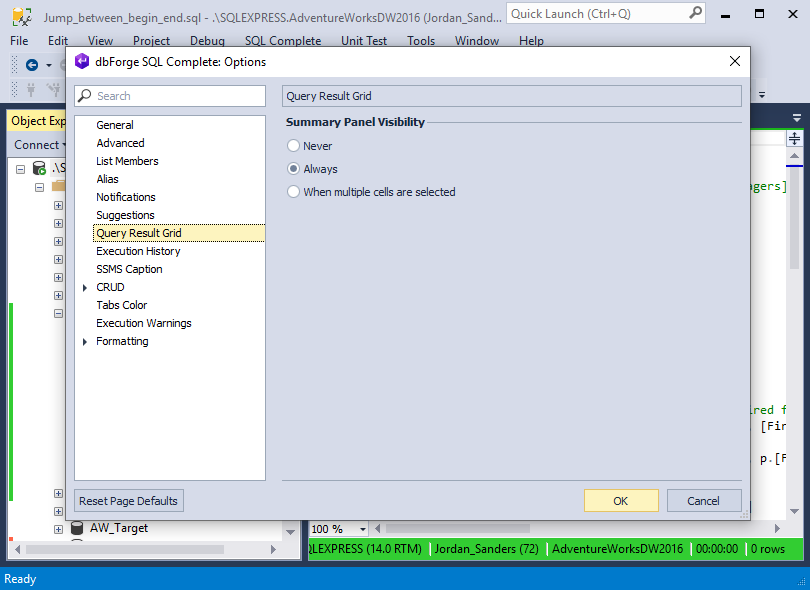The height and width of the screenshot is (590, 810).
Task: Select Suggestions in the options list
Action: click(125, 215)
